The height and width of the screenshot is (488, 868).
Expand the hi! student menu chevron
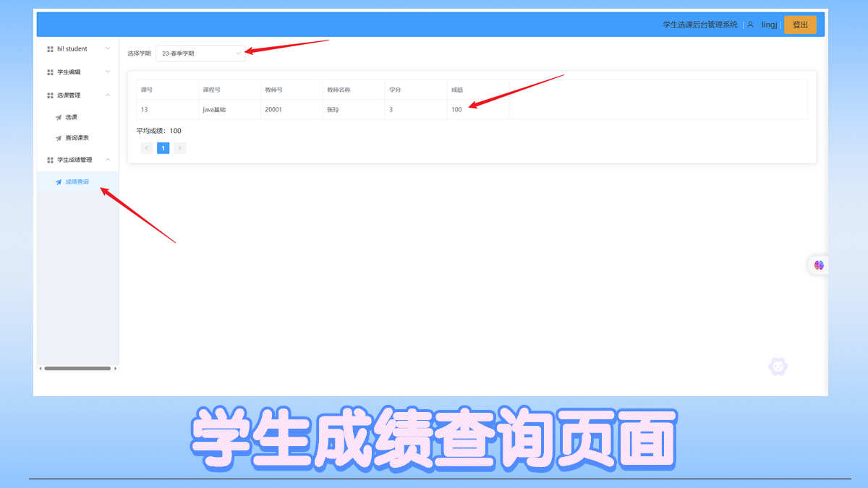pos(108,49)
